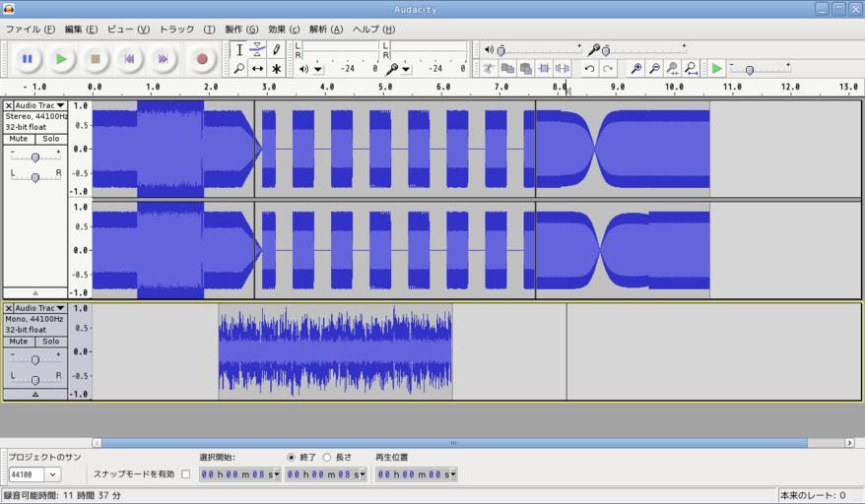Screen dimensions: 865x504
Task: Mute the stereo audio track
Action: click(19, 139)
